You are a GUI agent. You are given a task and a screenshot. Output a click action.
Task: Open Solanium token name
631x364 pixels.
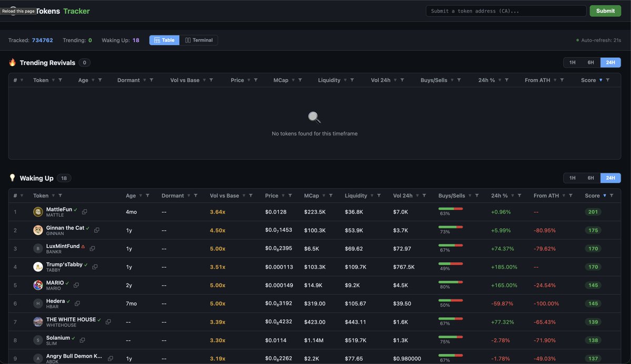pos(58,338)
